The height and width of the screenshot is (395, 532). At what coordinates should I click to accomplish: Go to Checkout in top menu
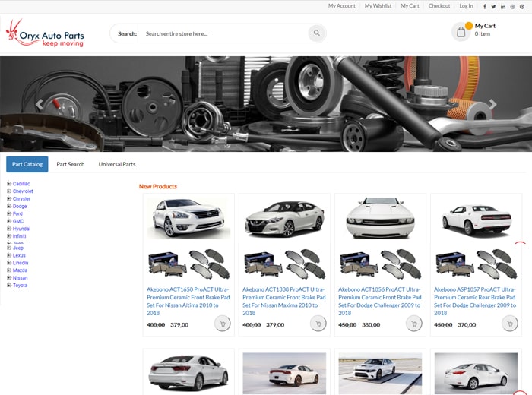point(439,6)
